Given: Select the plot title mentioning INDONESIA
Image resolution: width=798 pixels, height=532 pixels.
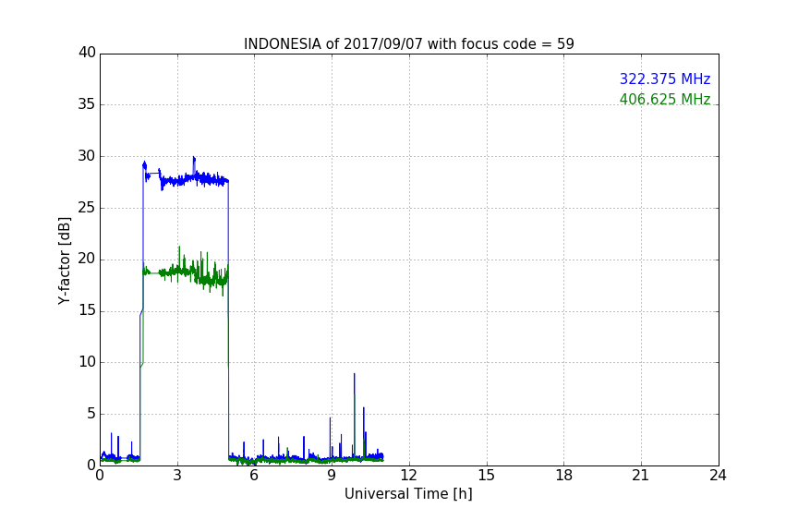Looking at the screenshot, I should point(408,43).
